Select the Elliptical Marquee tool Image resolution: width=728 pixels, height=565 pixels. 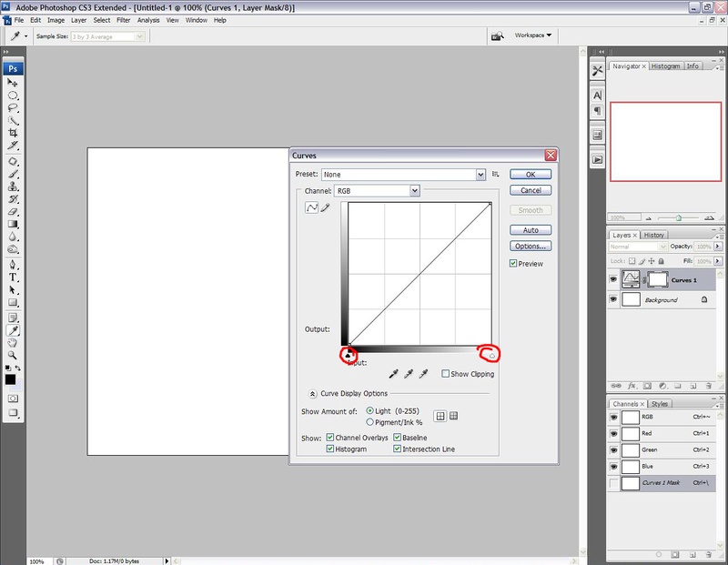point(13,96)
